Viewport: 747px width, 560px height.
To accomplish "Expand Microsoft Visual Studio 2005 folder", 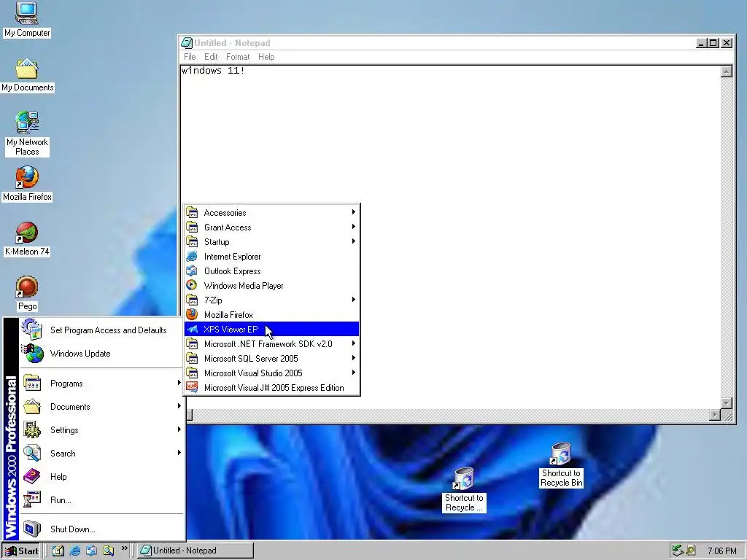I will [271, 373].
